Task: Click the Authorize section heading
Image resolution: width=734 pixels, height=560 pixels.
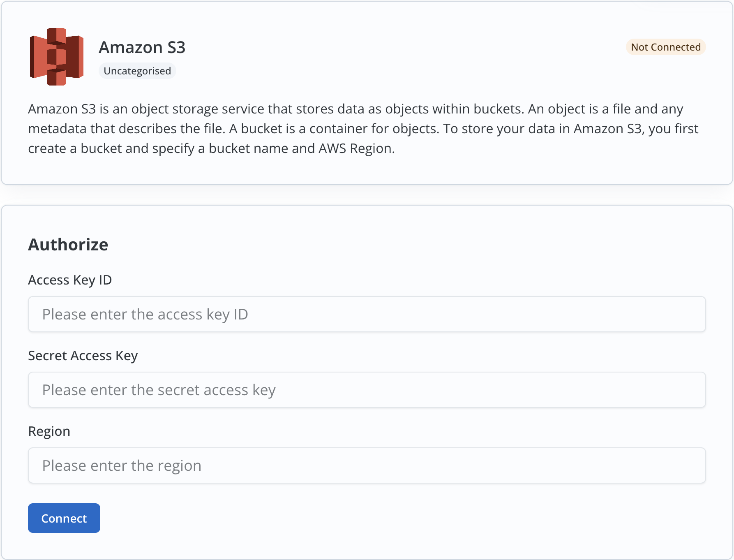Action: (x=68, y=245)
